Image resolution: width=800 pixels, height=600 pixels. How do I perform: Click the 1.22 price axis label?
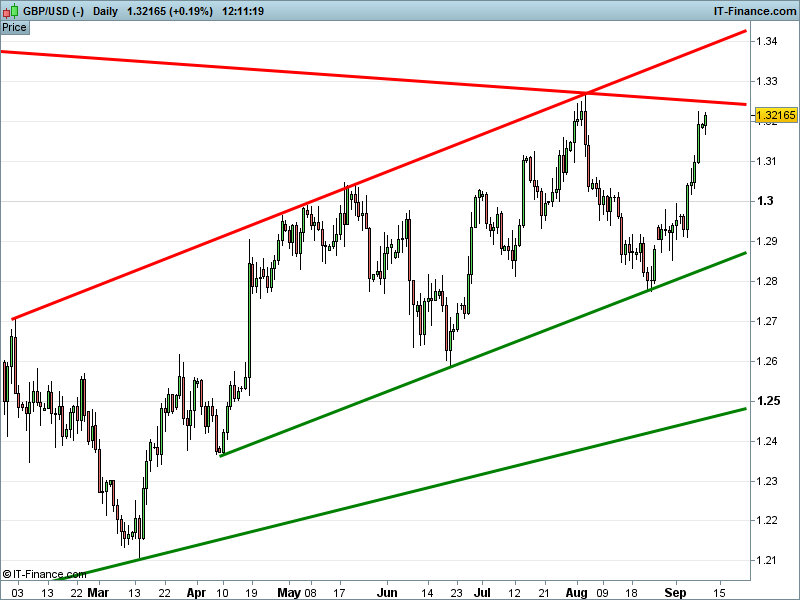(x=767, y=520)
